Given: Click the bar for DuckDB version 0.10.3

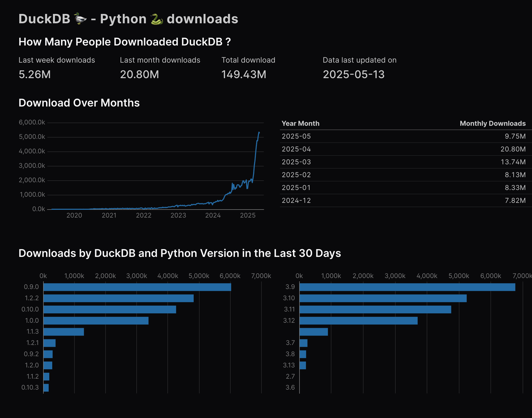Looking at the screenshot, I should 46,388.
